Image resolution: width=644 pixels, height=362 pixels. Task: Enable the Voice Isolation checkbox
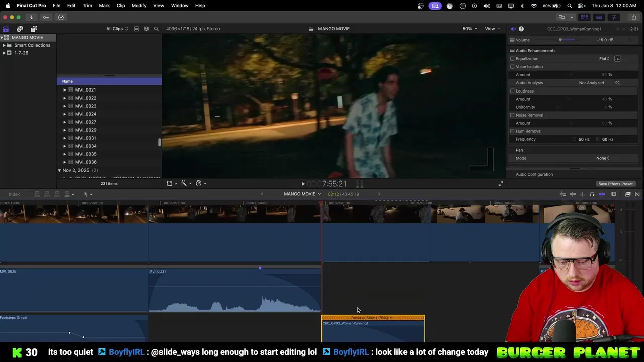tap(512, 67)
